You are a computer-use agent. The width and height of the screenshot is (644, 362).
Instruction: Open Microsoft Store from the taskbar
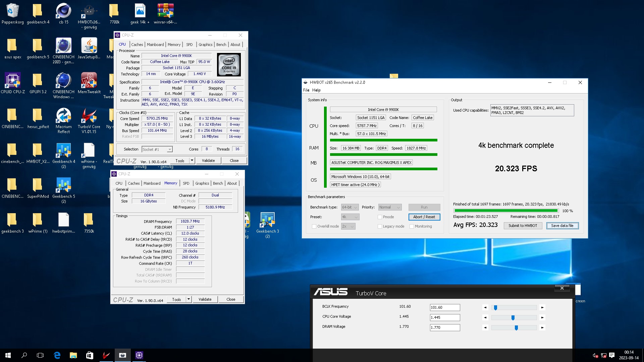[90, 355]
